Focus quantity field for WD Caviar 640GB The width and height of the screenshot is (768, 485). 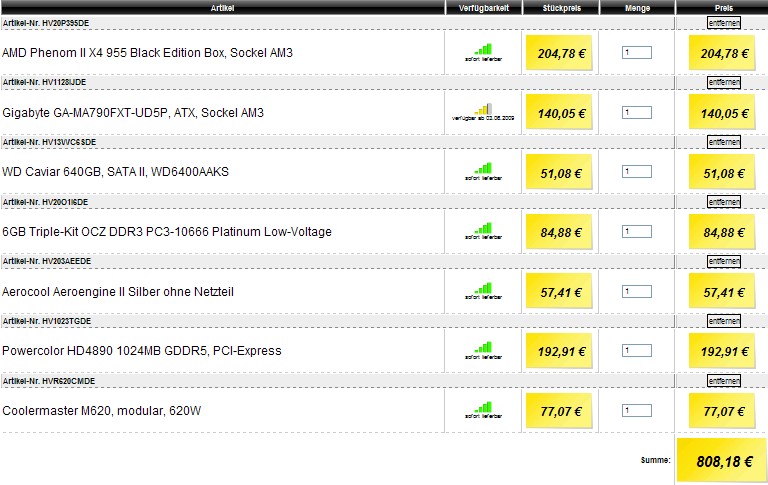(637, 171)
